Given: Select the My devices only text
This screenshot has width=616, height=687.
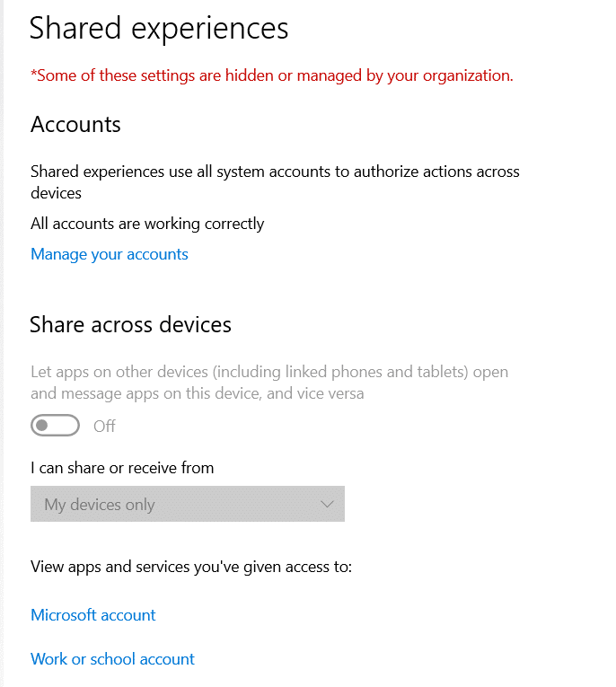Looking at the screenshot, I should (100, 505).
